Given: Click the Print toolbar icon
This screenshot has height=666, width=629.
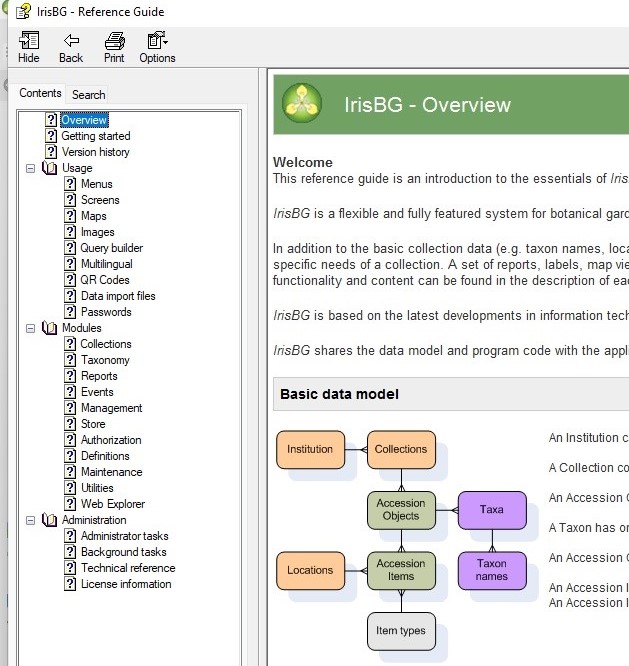Looking at the screenshot, I should [x=114, y=41].
